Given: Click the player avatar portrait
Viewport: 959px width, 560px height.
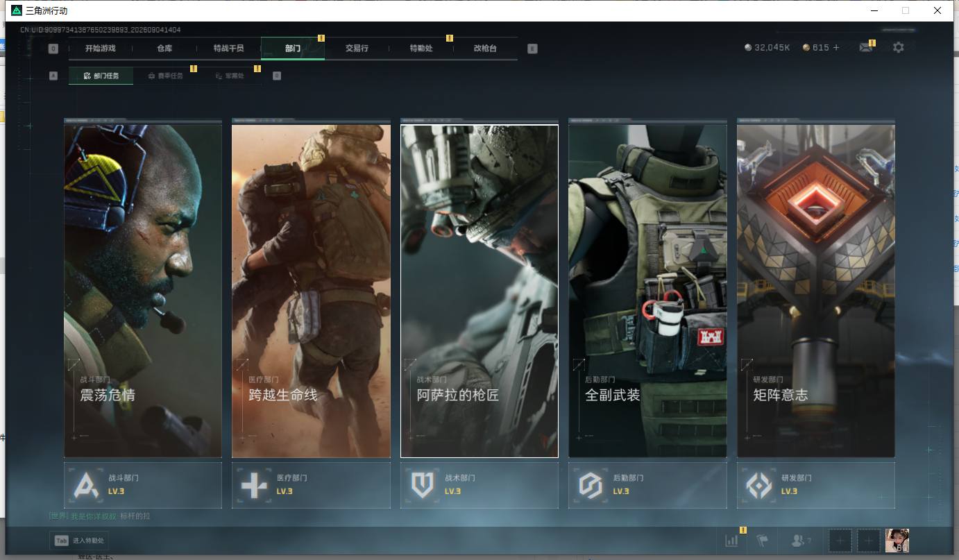Looking at the screenshot, I should (x=897, y=541).
